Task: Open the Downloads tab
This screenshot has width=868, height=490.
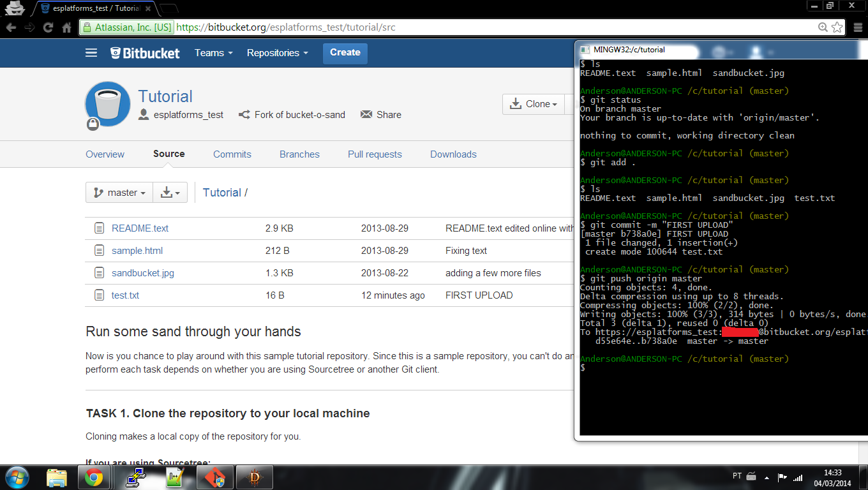Action: click(x=453, y=154)
